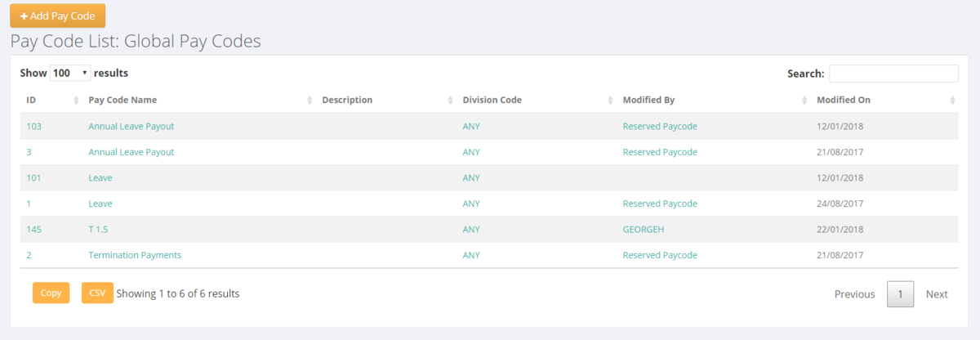980x340 pixels.
Task: Export the list using CSV button
Action: point(97,293)
